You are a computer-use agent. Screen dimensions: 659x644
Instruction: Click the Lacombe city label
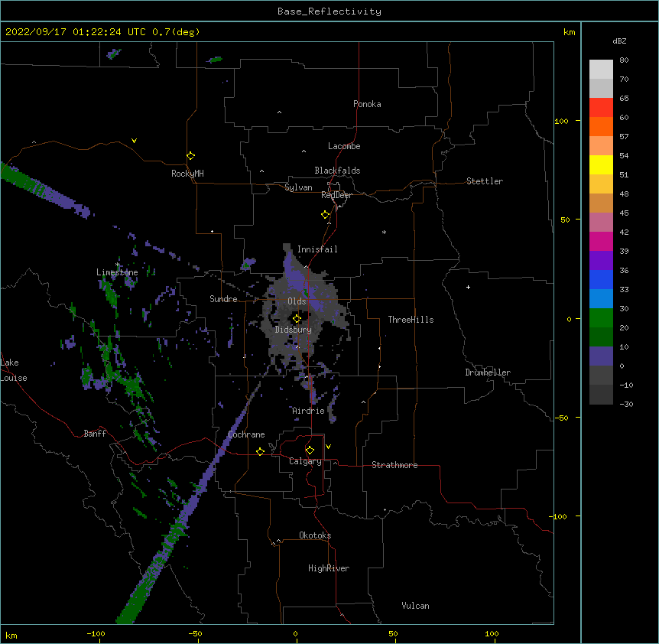click(x=344, y=146)
